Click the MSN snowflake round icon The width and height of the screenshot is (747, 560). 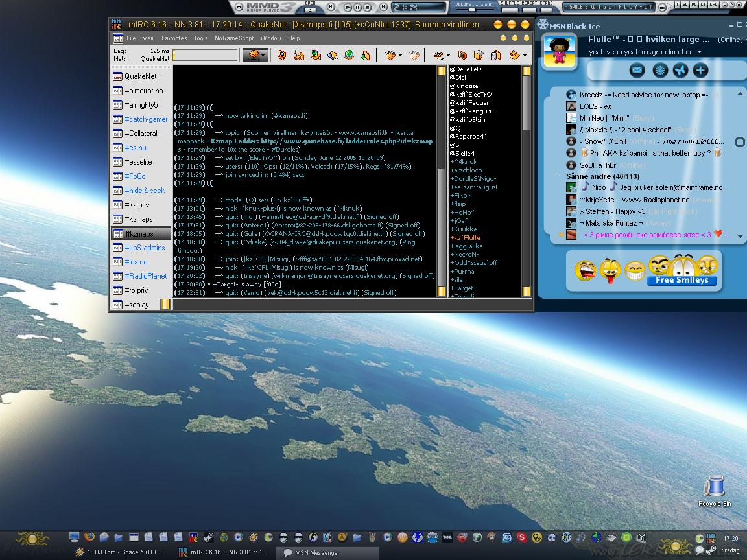point(660,71)
